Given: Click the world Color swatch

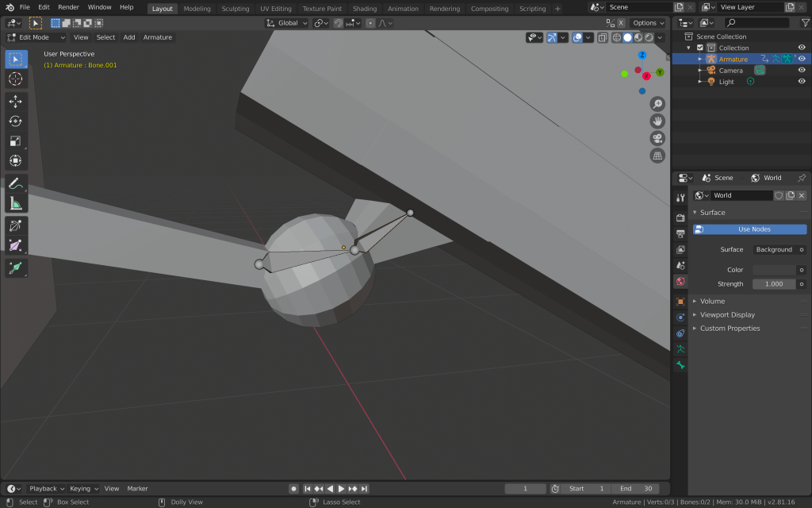Looking at the screenshot, I should coord(774,270).
